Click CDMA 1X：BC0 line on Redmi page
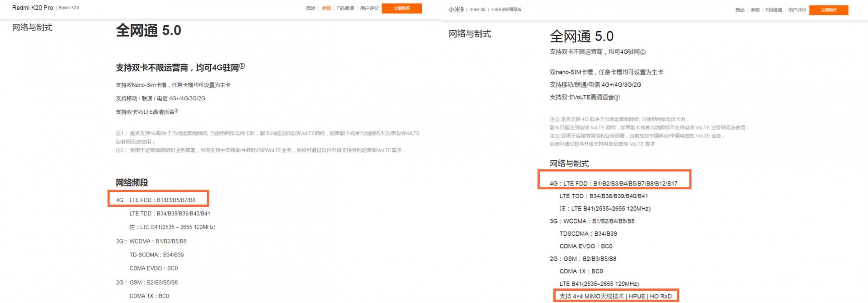The image size is (868, 303). (149, 296)
